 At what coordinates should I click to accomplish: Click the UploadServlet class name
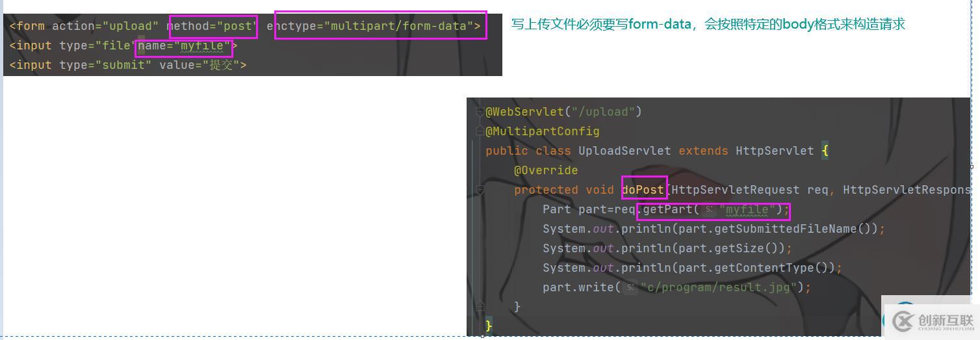(624, 151)
